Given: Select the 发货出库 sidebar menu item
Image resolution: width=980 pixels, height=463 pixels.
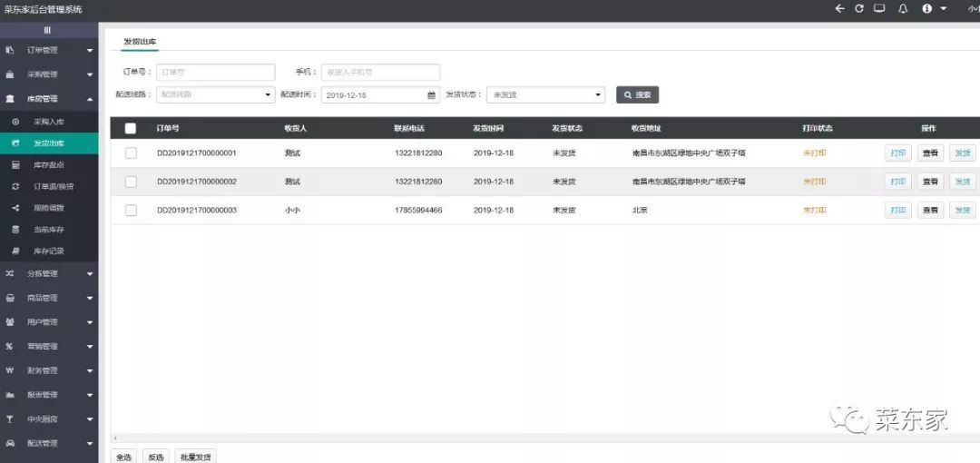Looking at the screenshot, I should tap(49, 143).
